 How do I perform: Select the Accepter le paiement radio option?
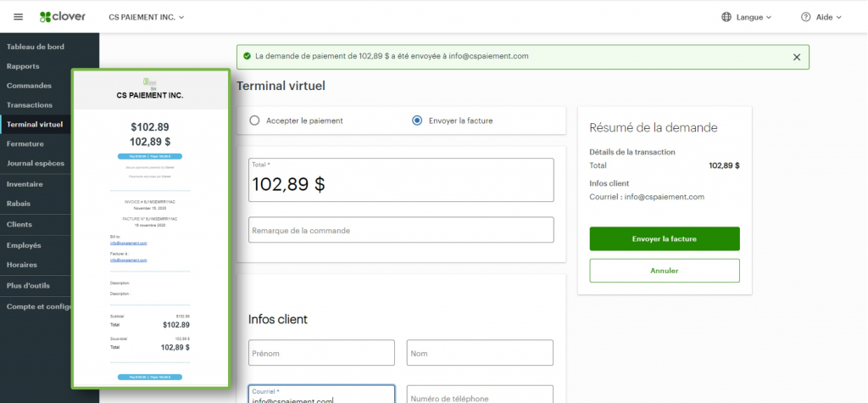[x=254, y=120]
